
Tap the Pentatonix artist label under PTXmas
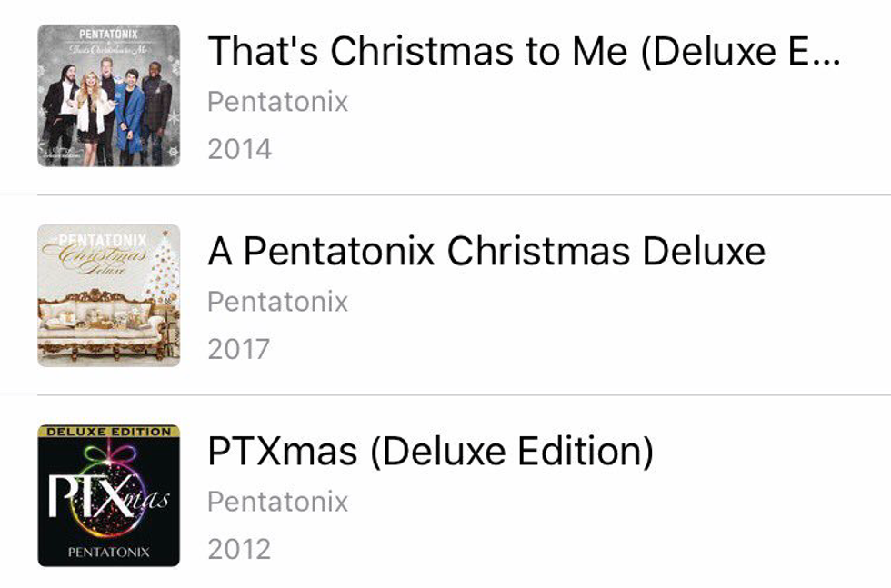pos(277,501)
